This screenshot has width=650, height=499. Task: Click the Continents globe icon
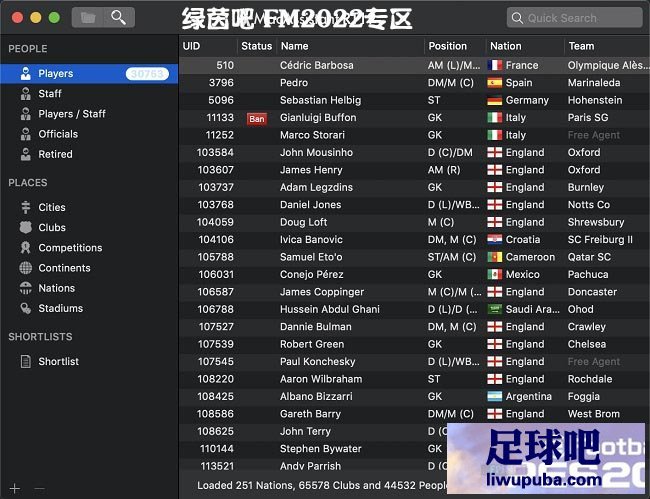[x=26, y=268]
